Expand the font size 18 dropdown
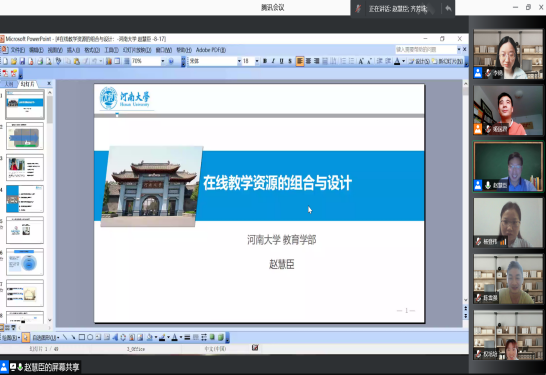 tap(257, 61)
